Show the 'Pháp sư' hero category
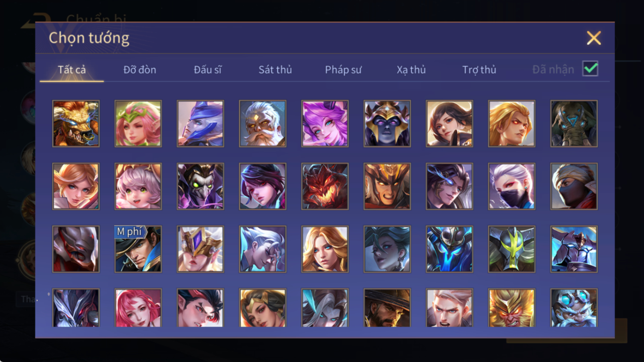The image size is (644, 362). (343, 70)
